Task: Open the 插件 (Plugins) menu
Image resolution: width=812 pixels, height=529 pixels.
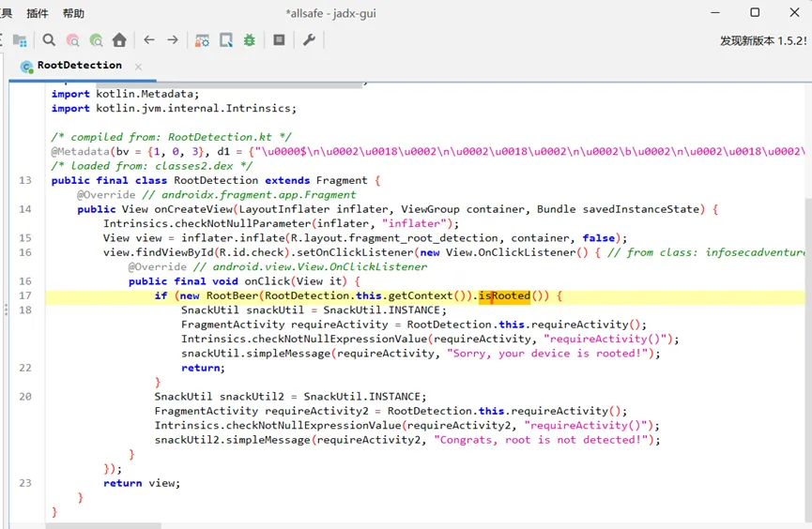Action: [38, 13]
